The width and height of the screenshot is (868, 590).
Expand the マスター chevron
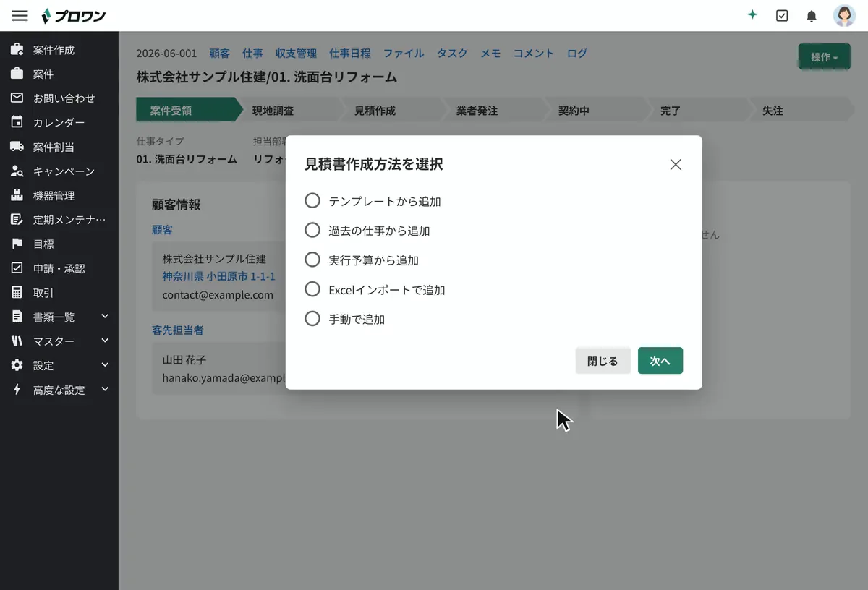(105, 341)
